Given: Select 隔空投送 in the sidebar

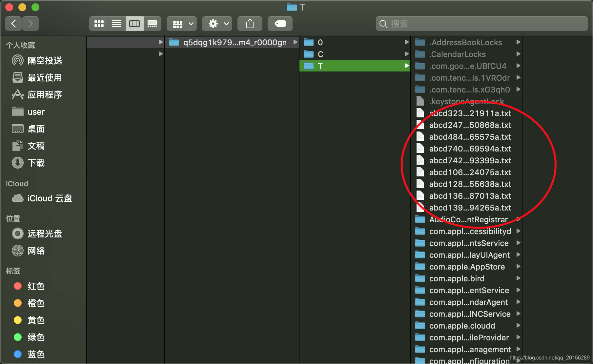Looking at the screenshot, I should [x=45, y=60].
